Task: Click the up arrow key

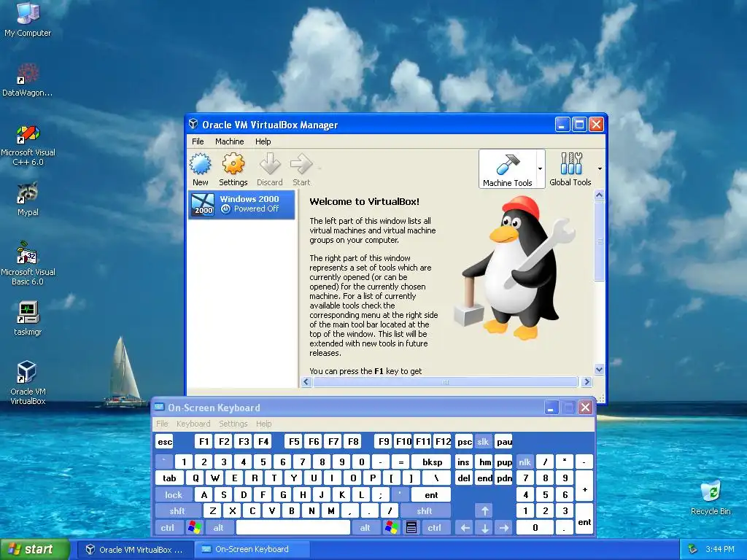Action: (484, 511)
